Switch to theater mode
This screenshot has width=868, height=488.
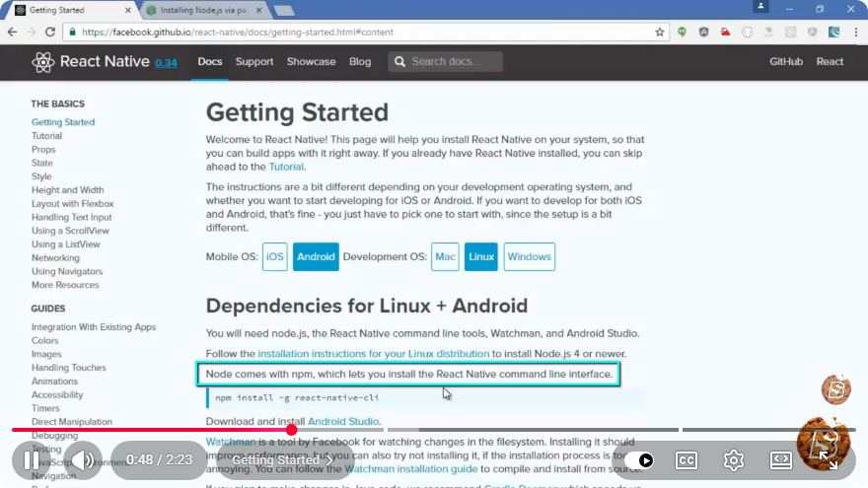780,459
